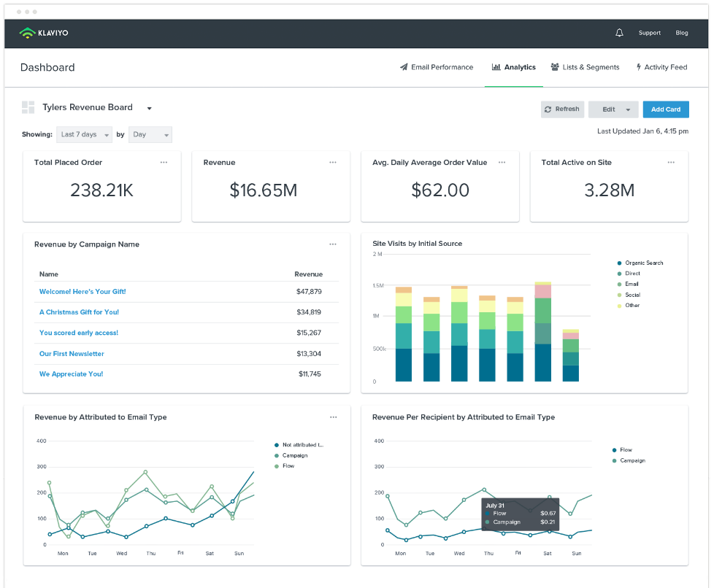Click the Klaviyo logo in header
Viewport: 714px width, 588px height.
[x=44, y=33]
